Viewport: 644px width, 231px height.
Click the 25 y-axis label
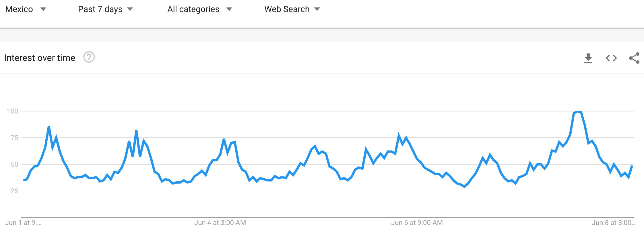pos(14,191)
